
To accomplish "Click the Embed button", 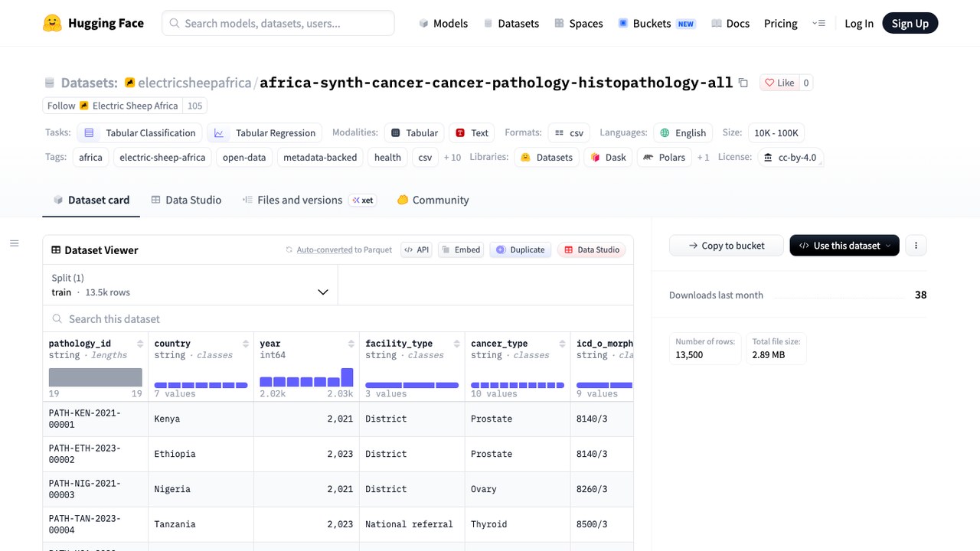I will point(462,249).
